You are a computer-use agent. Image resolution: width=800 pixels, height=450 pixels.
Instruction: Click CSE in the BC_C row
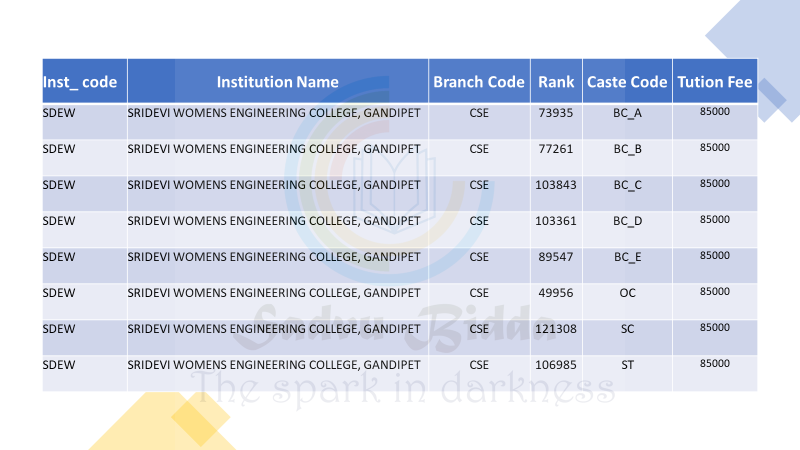pyautogui.click(x=479, y=185)
